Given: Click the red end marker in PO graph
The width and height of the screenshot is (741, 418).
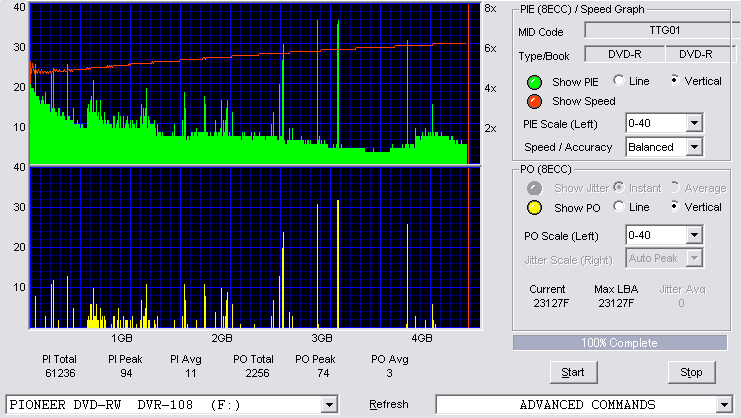Looking at the screenshot, I should coord(468,247).
